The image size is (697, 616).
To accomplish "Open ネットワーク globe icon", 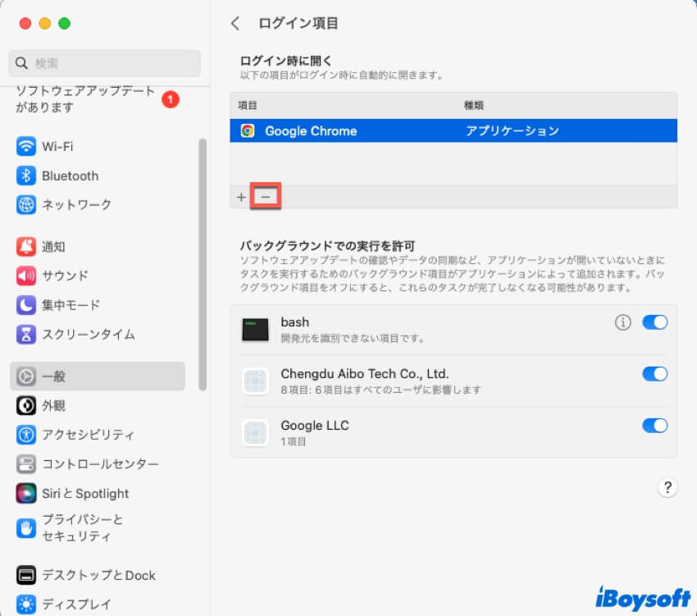I will pos(25,204).
